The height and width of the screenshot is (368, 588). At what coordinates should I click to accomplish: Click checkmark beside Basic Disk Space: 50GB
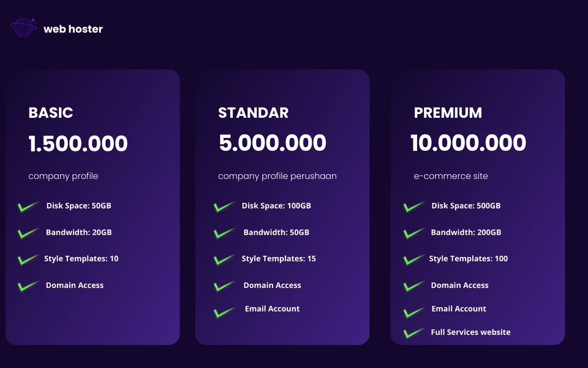[x=28, y=207]
